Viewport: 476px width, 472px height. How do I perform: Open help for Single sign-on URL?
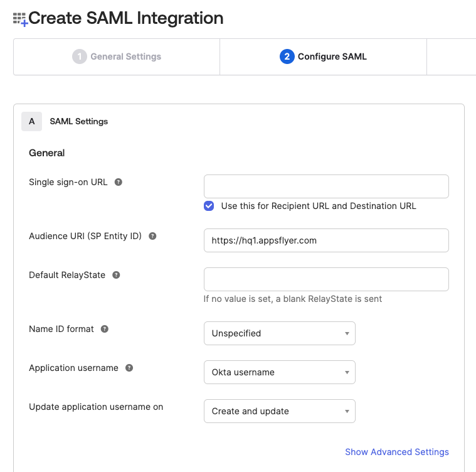(x=118, y=182)
